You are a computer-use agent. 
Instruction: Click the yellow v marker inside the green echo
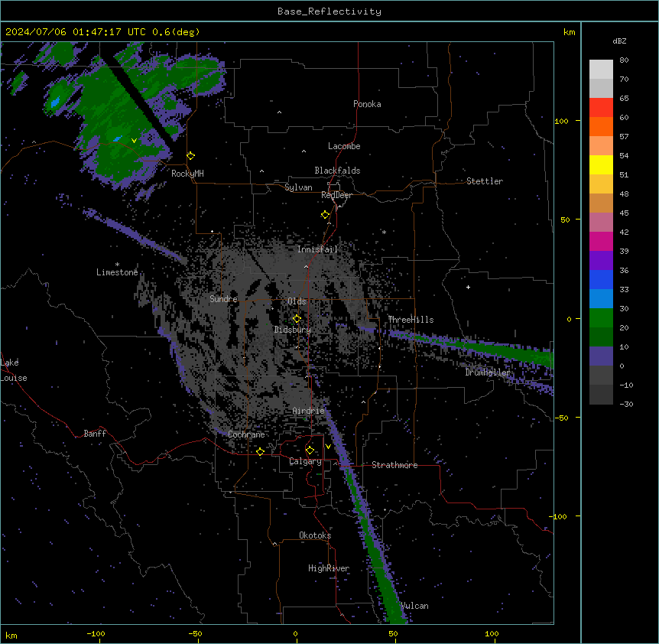pyautogui.click(x=134, y=141)
